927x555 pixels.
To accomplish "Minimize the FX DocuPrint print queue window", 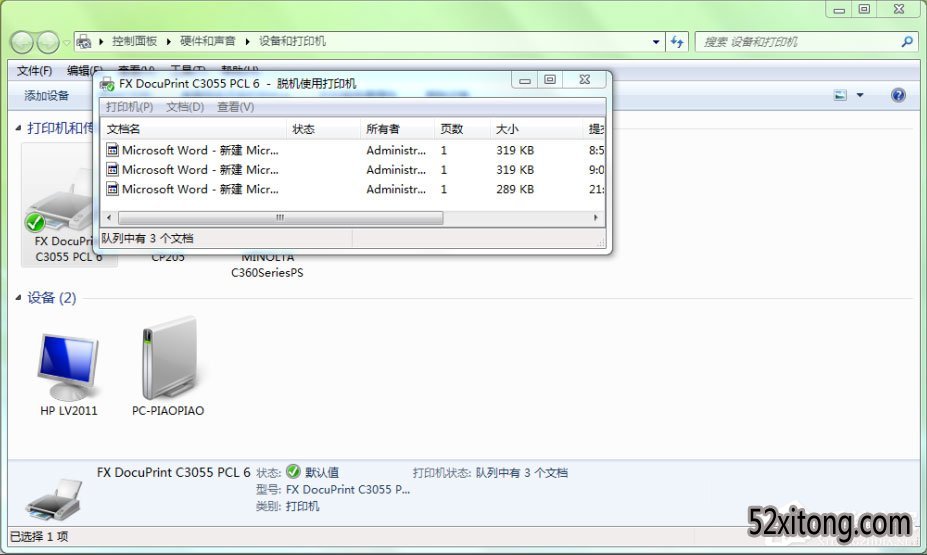I will tap(524, 80).
